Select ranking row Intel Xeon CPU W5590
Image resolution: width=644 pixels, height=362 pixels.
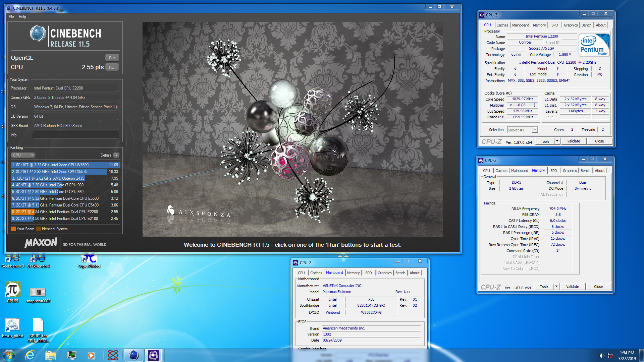pos(65,165)
